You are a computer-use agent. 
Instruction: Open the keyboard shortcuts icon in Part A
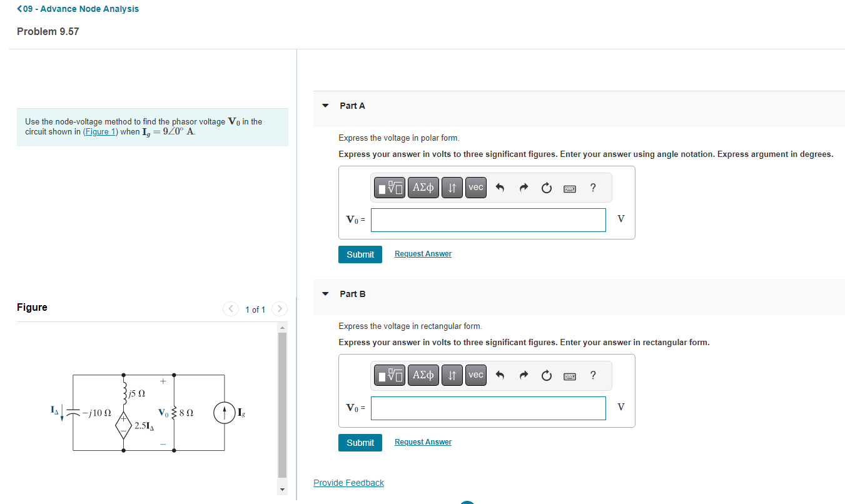pyautogui.click(x=569, y=187)
